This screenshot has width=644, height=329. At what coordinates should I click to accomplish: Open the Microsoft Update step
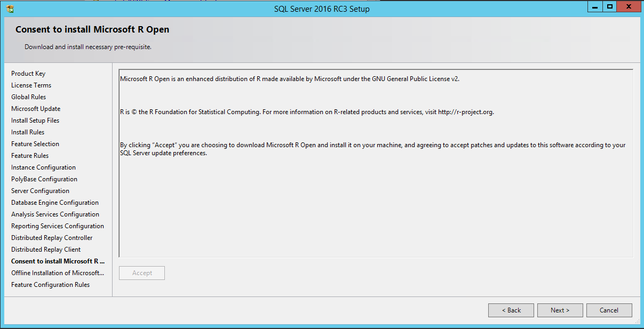(36, 109)
